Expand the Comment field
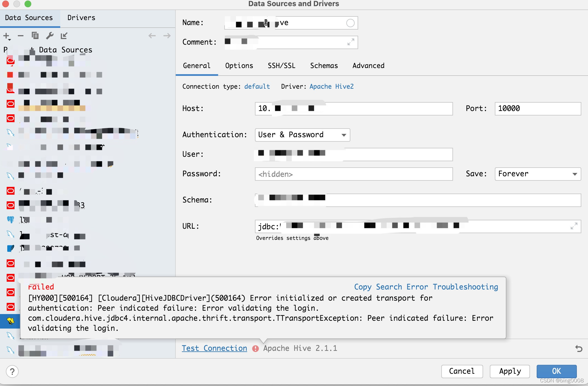 (x=351, y=42)
